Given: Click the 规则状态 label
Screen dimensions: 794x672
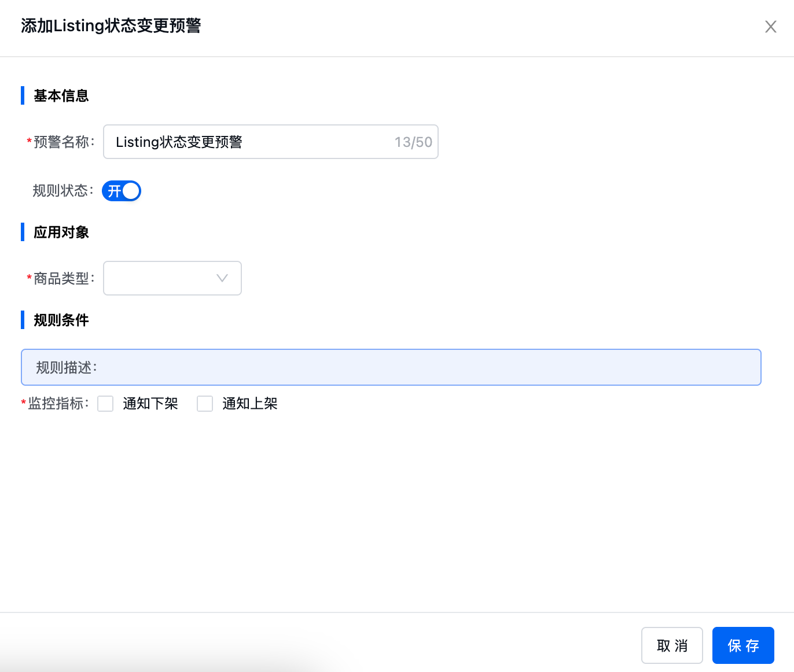Looking at the screenshot, I should coord(63,191).
